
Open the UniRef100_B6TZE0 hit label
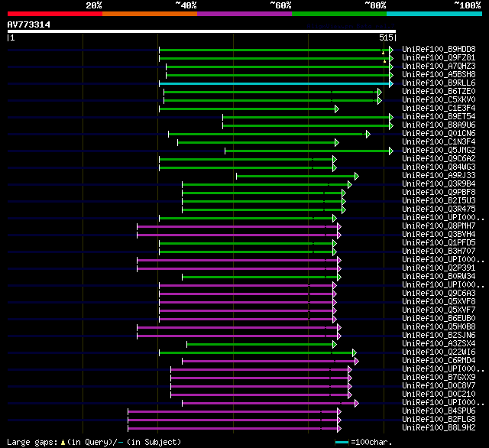pos(439,91)
